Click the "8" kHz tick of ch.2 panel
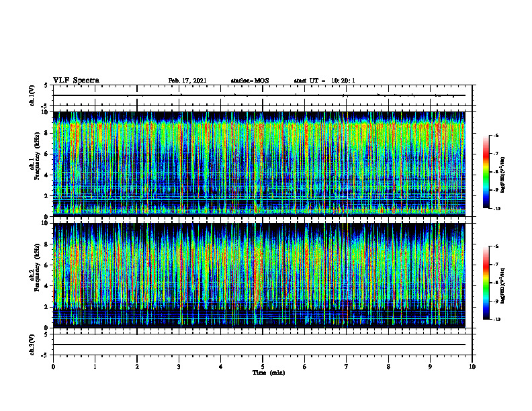 click(47, 244)
